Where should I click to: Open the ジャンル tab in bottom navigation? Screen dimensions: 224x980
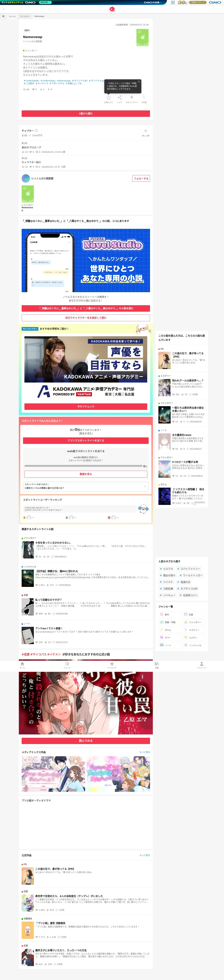click(x=67, y=665)
